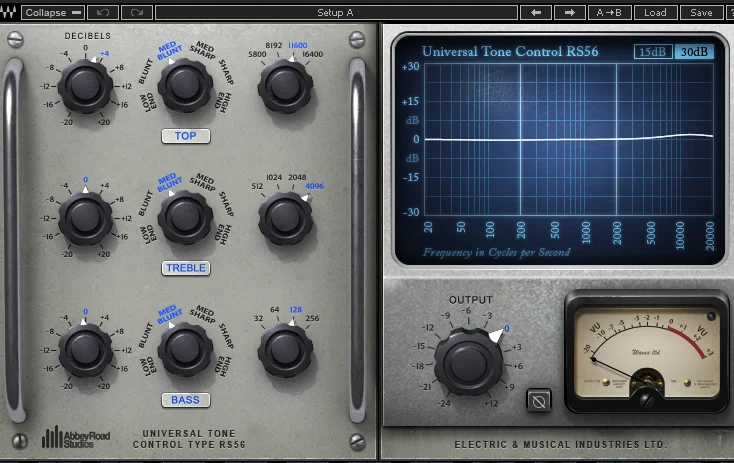Click the 16400 frequency label on TOP band
The image size is (734, 463).
pos(313,54)
